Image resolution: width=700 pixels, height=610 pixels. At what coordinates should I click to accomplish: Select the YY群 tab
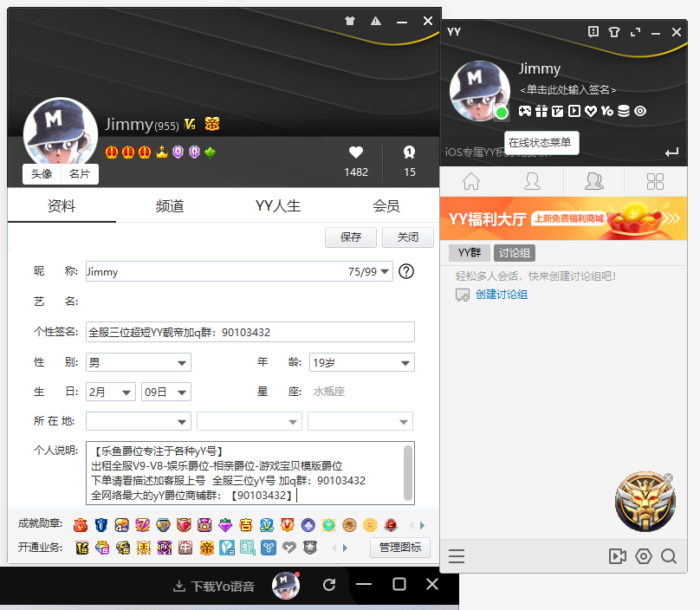tap(470, 253)
